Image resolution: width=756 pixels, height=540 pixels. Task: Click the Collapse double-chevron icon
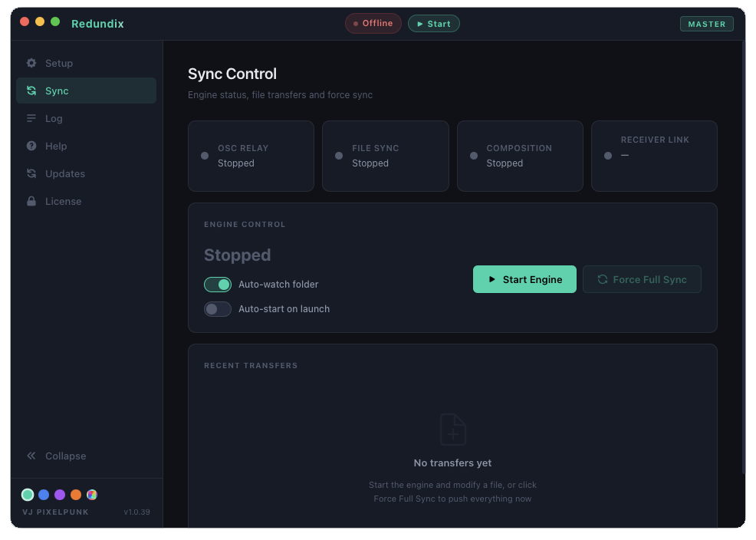pyautogui.click(x=31, y=456)
